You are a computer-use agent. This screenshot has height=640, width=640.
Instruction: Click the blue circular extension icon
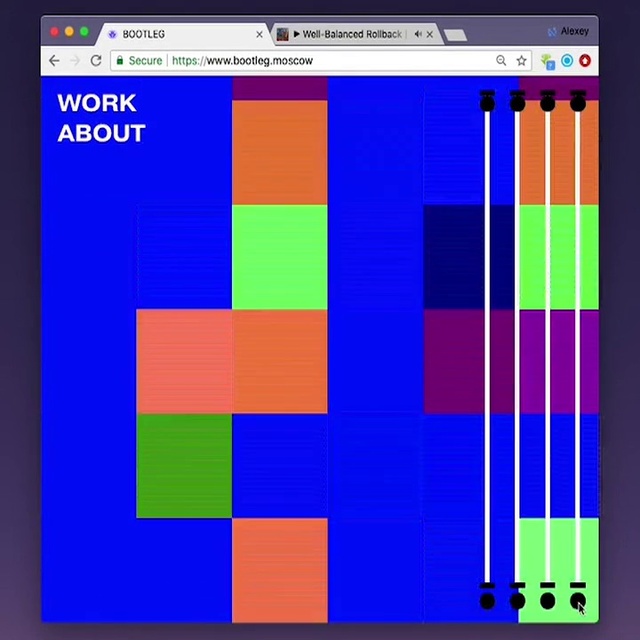coord(567,61)
